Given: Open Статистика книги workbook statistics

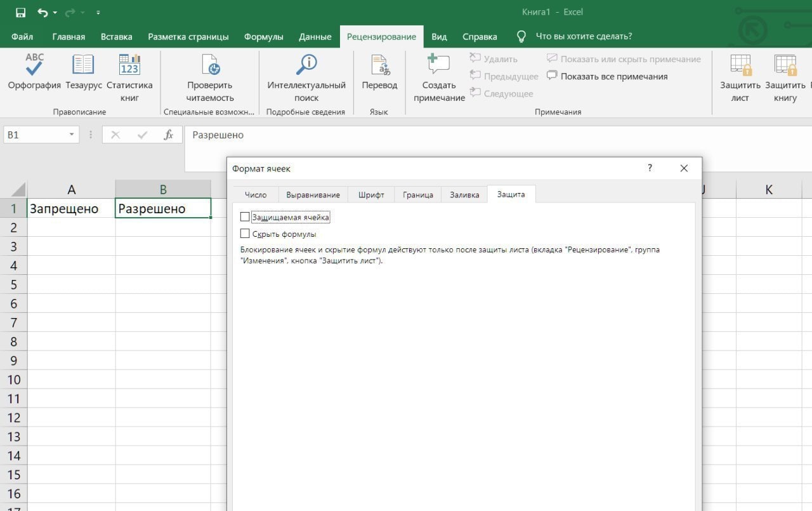Looking at the screenshot, I should 129,65.
